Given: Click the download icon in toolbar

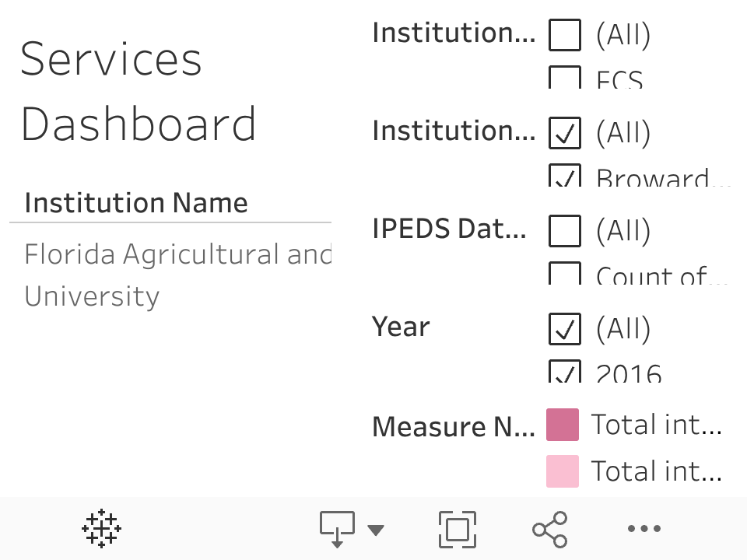Looking at the screenshot, I should [337, 530].
